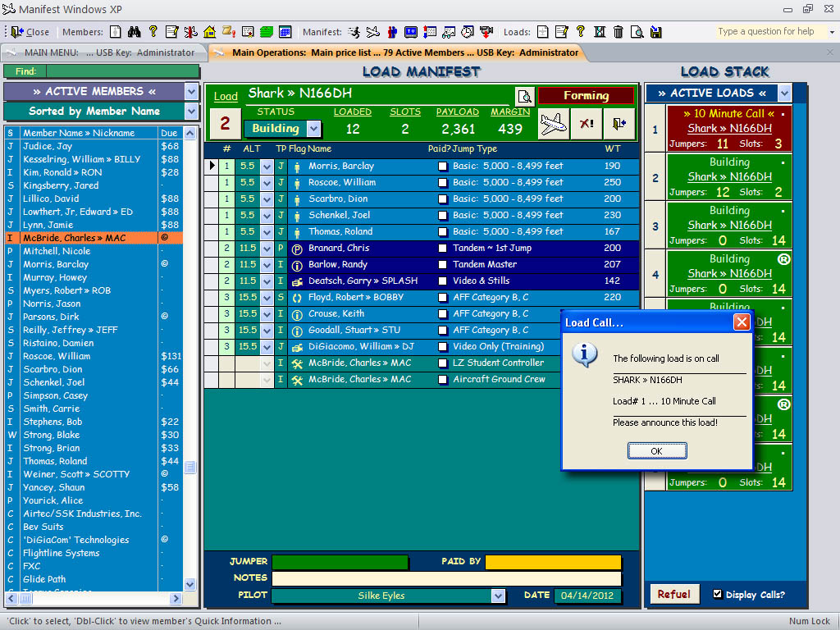Check Paid box for Branard, Chris
Screen dimensions: 840x630
coord(442,248)
